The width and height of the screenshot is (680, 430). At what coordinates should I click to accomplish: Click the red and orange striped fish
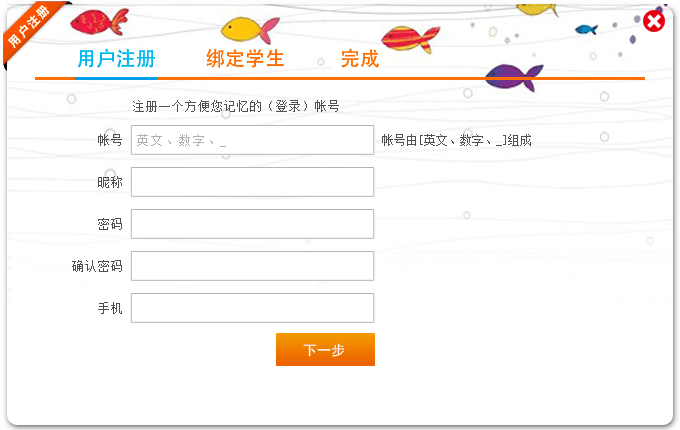(x=411, y=39)
